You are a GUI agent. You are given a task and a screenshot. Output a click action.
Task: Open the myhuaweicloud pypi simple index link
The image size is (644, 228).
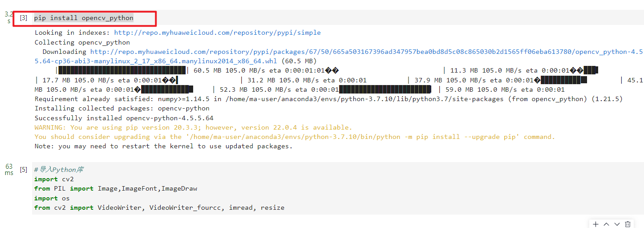(217, 33)
